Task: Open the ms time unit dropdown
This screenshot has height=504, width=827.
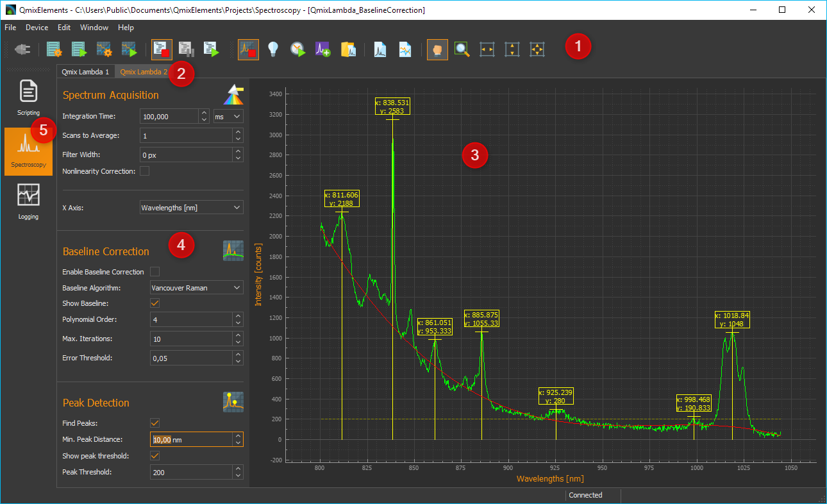Action: 228,116
